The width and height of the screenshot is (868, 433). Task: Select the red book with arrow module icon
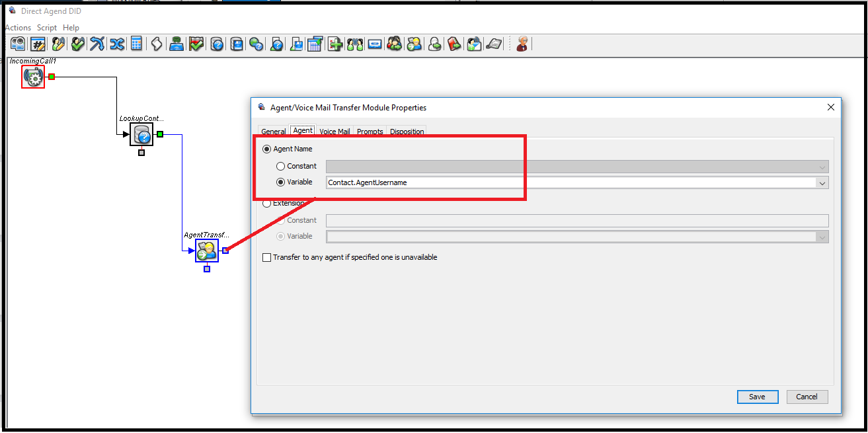[454, 44]
